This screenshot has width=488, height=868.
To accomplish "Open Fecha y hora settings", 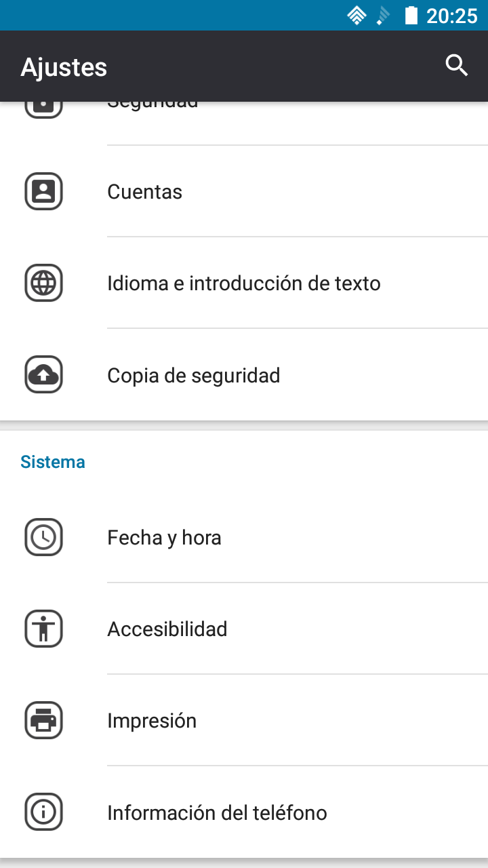I will tap(244, 538).
